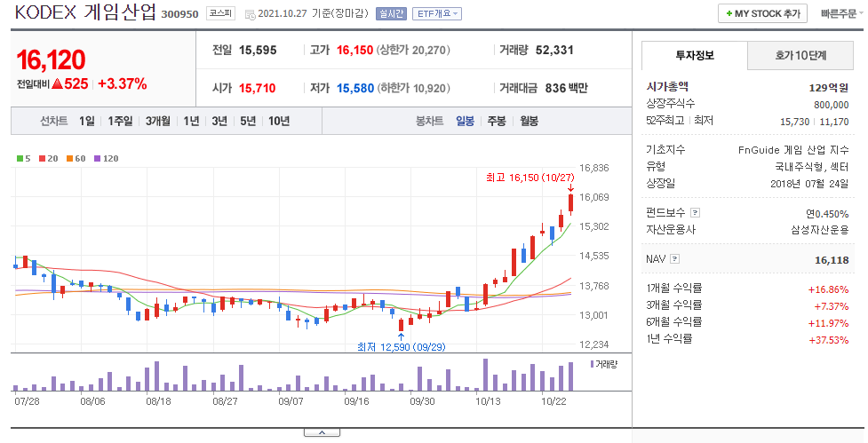This screenshot has width=868, height=443.
Task: Select the 5년 line chart range
Action: coord(248,121)
